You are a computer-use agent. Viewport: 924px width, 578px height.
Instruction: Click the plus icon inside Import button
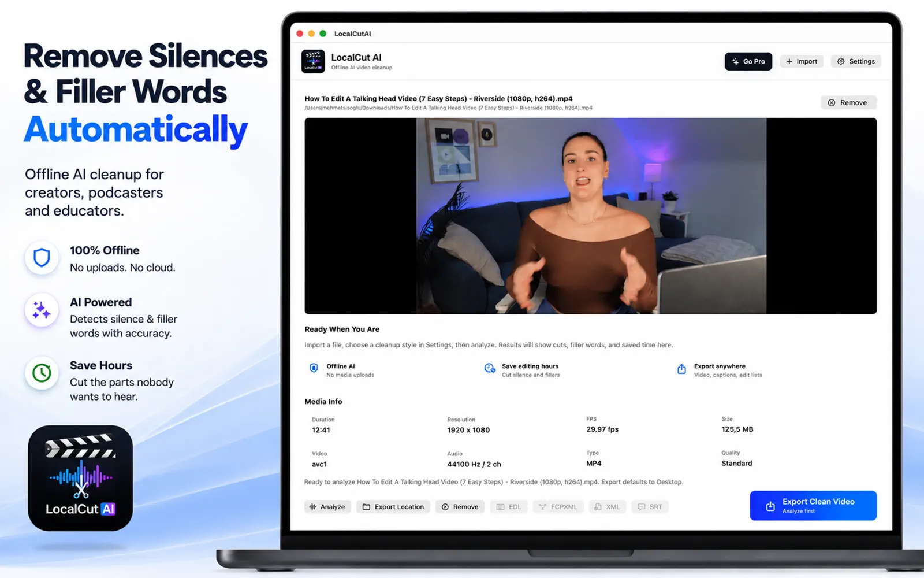[789, 61]
